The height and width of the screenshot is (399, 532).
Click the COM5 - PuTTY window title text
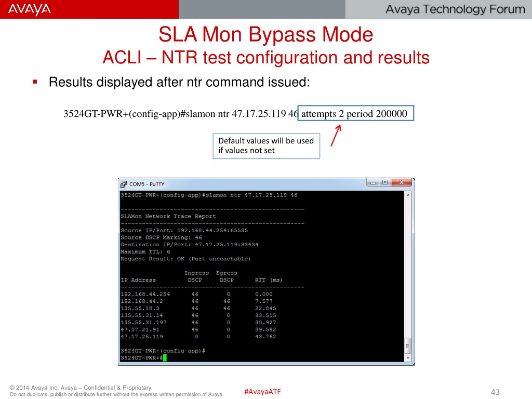point(147,184)
